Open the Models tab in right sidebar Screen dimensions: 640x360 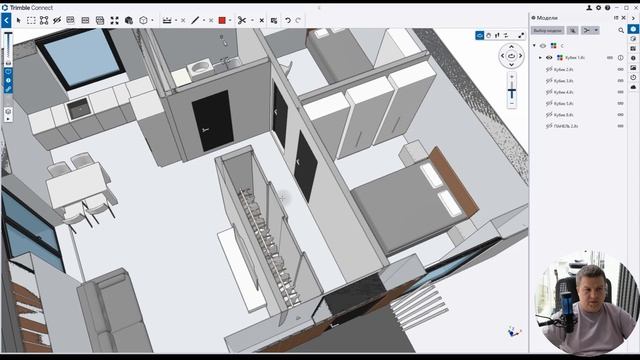(633, 29)
